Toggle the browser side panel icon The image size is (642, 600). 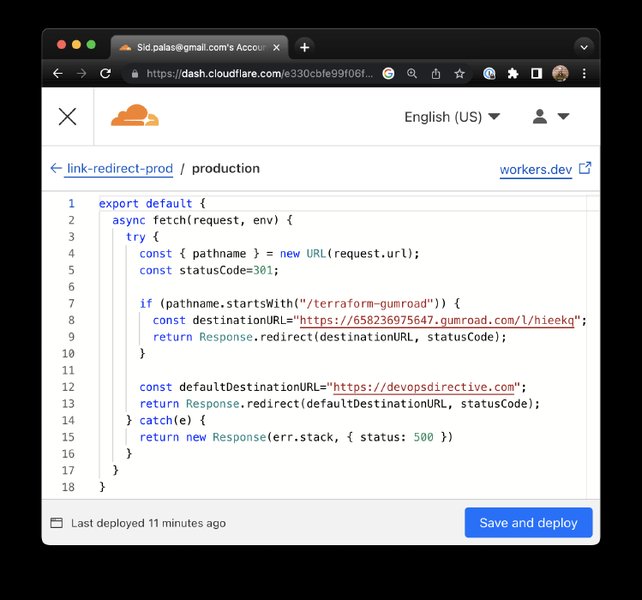pos(536,74)
